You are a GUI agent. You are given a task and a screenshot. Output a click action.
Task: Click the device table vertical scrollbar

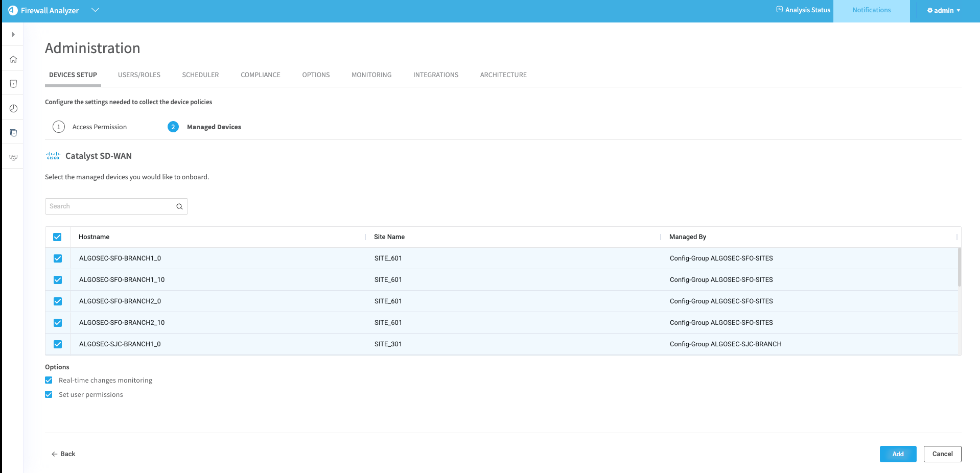(959, 267)
